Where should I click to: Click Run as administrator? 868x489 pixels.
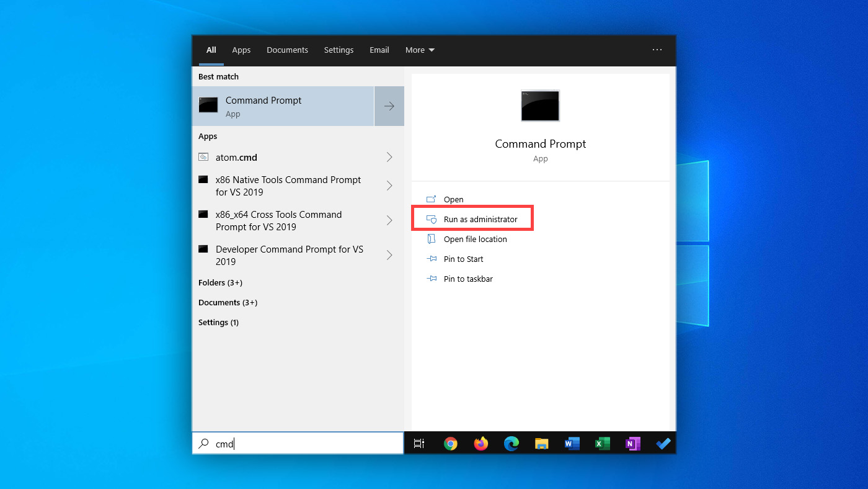(480, 220)
